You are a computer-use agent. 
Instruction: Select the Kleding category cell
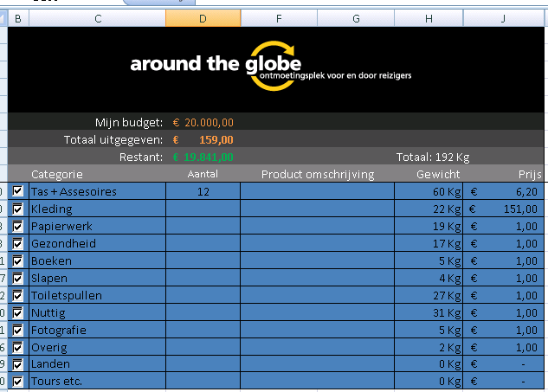pyautogui.click(x=98, y=209)
